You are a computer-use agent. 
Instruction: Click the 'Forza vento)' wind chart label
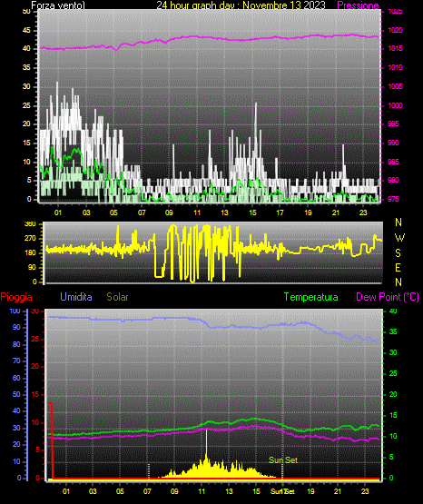point(58,5)
